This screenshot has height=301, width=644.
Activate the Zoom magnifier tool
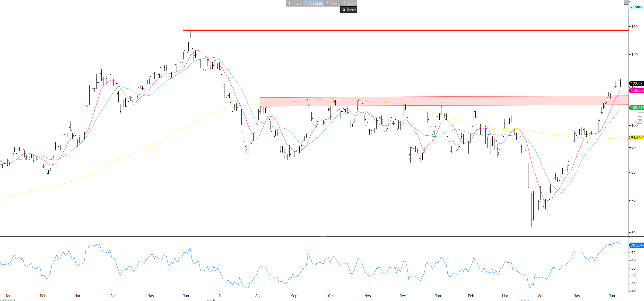(x=349, y=3)
